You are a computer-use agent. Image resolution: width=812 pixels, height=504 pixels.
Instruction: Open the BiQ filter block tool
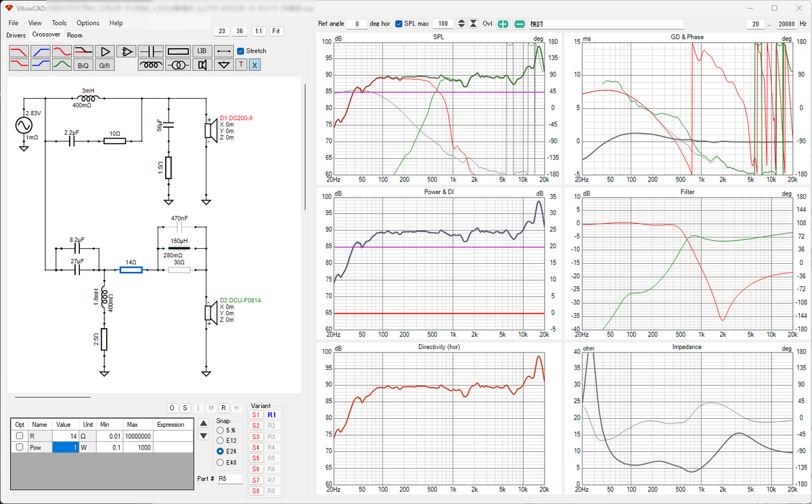(x=83, y=65)
